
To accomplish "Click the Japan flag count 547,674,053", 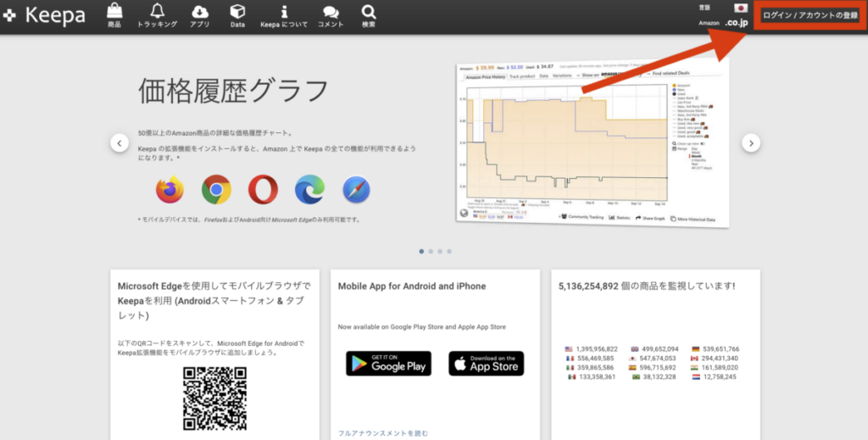I will [x=654, y=359].
